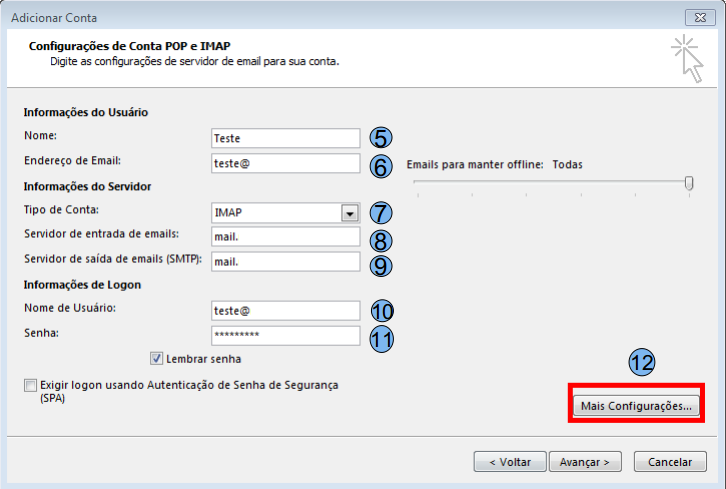Click into the Nome text field

tap(285, 138)
